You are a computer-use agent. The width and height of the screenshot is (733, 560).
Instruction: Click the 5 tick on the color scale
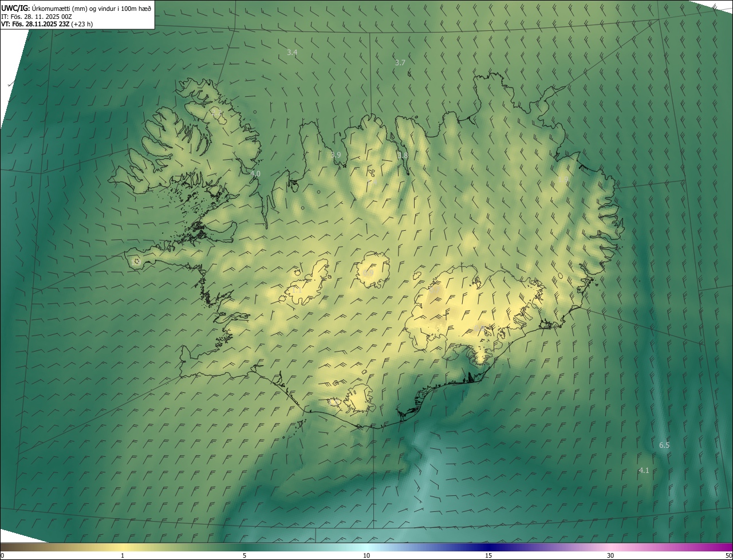[x=245, y=555]
